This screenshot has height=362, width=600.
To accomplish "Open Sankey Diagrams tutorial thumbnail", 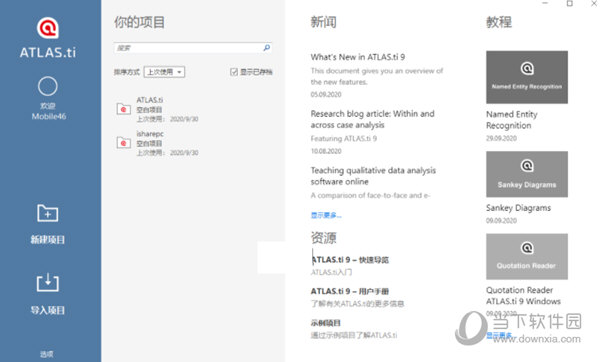I will click(527, 174).
